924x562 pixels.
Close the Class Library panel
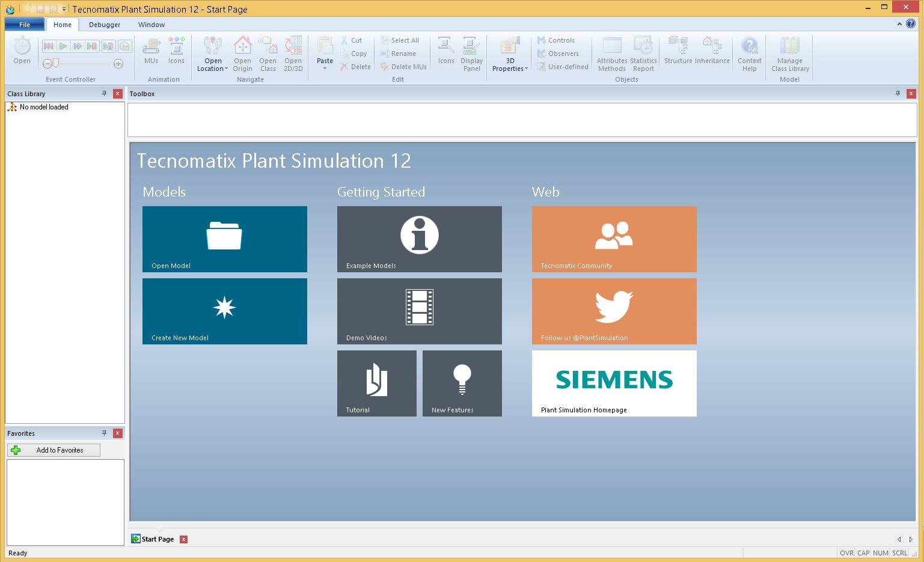point(118,94)
